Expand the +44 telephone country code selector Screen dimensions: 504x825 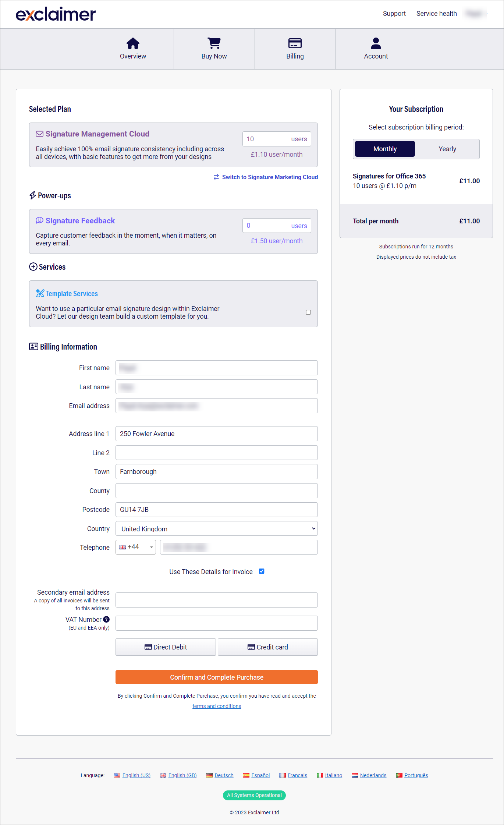[x=136, y=547]
